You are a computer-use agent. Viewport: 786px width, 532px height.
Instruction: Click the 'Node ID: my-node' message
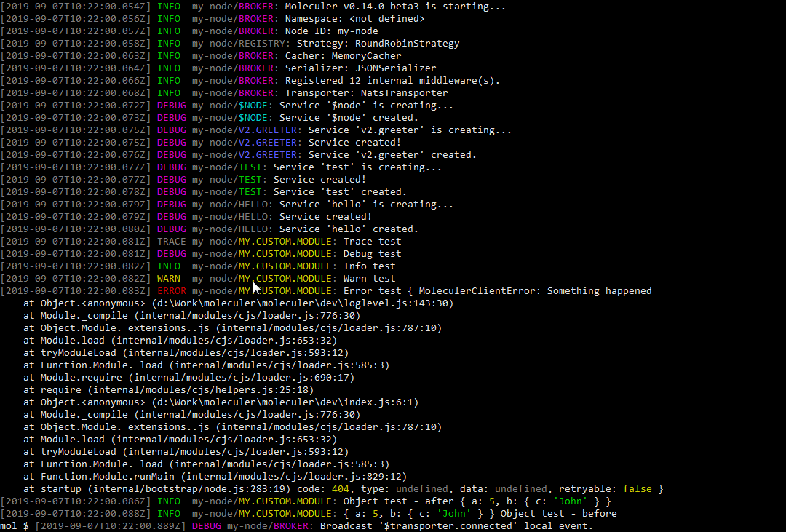point(331,31)
